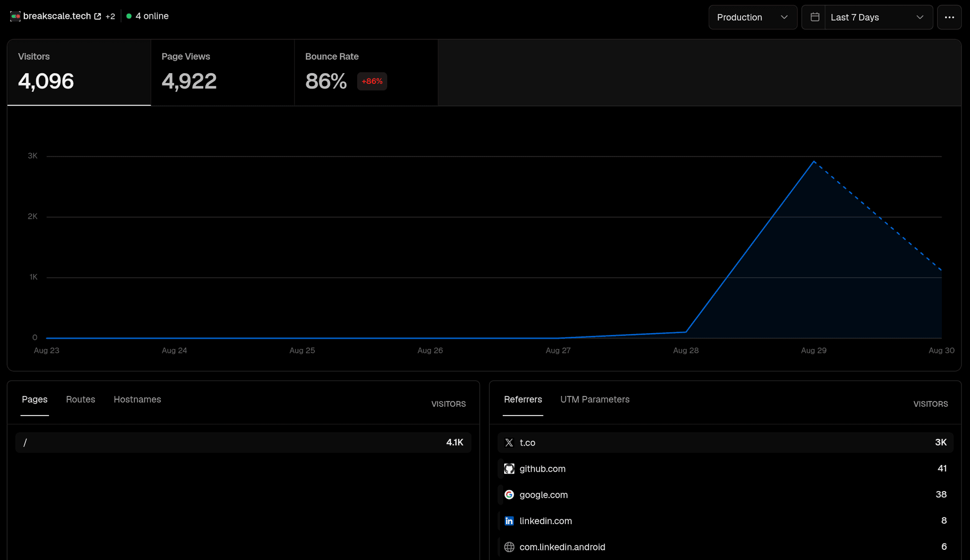Click the +86% bounce rate change badge
Viewport: 970px width, 560px height.
point(372,81)
